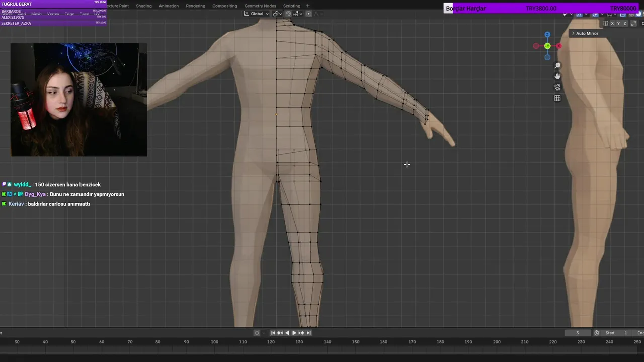The height and width of the screenshot is (362, 644).
Task: Jump to timeline start frame
Action: 273,333
